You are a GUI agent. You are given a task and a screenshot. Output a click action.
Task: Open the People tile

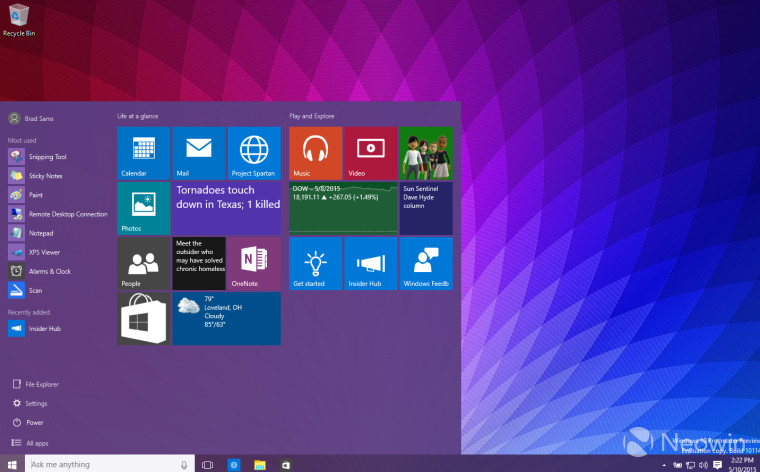(x=144, y=263)
